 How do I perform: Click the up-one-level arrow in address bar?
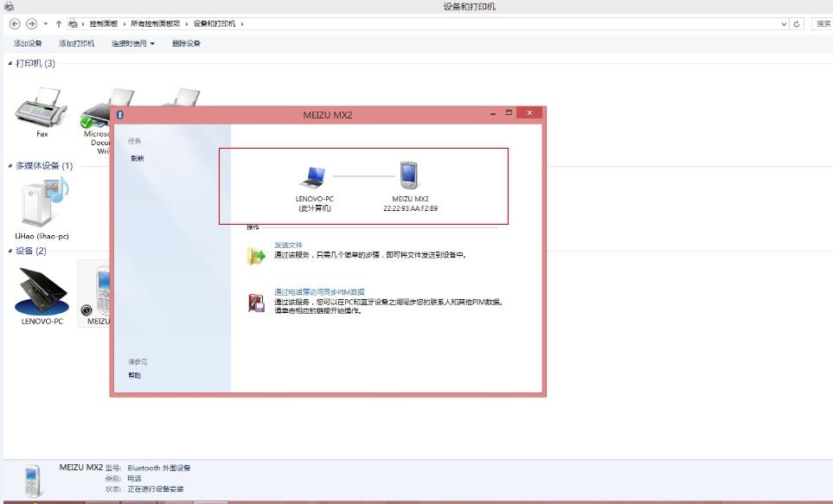(59, 23)
